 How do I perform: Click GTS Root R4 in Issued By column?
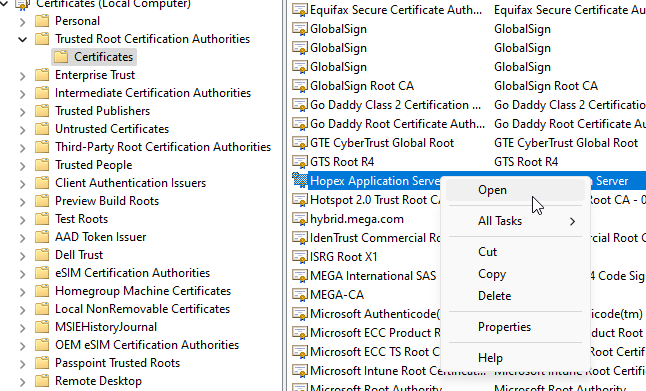coord(526,162)
